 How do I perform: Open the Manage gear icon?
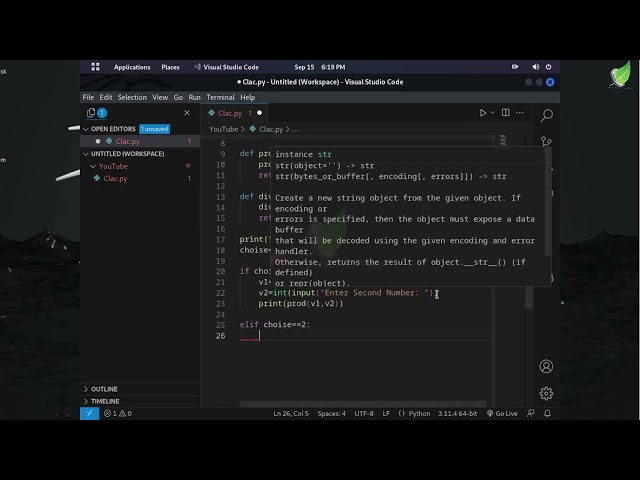coord(546,393)
